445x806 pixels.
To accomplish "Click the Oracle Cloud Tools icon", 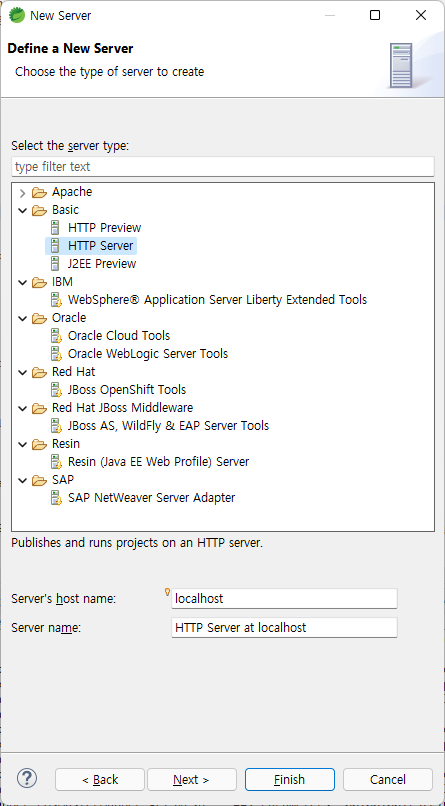I will click(56, 336).
